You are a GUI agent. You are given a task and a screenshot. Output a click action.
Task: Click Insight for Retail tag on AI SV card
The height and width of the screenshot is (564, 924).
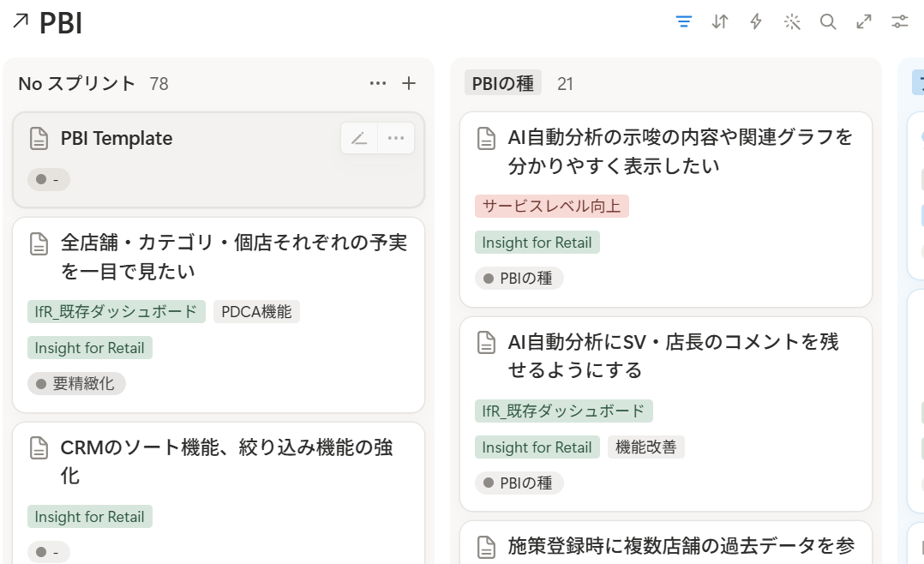coord(537,447)
